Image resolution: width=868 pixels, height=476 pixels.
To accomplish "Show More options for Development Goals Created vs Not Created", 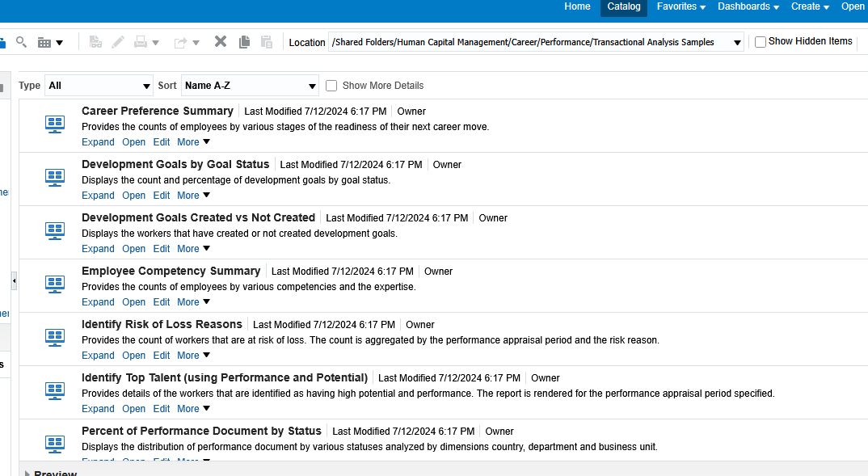I will click(x=193, y=249).
